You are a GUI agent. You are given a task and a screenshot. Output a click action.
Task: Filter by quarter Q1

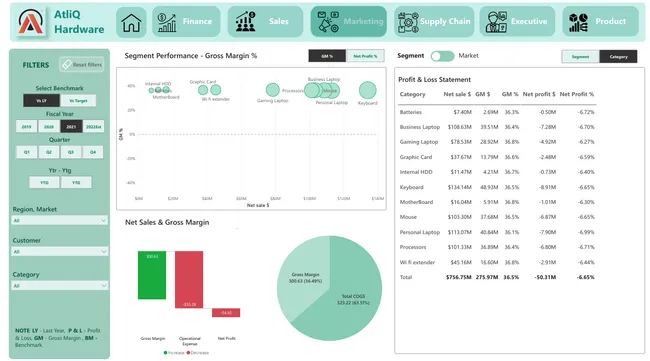click(27, 152)
